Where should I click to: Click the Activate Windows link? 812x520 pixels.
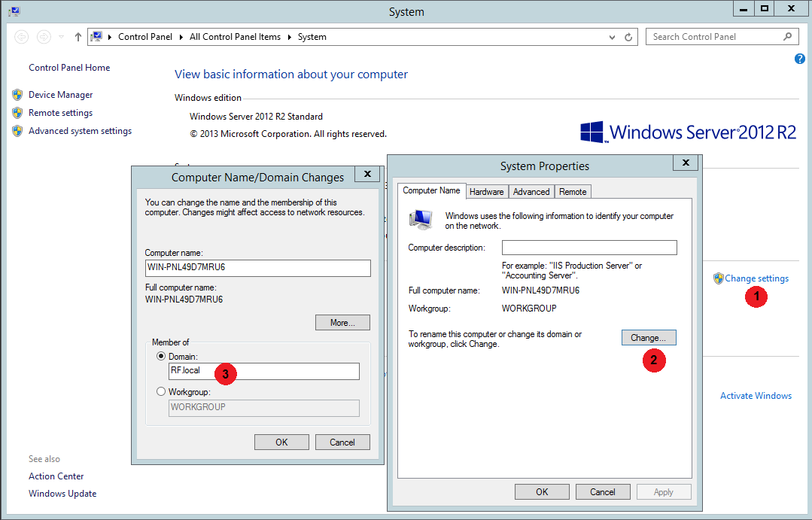point(756,396)
